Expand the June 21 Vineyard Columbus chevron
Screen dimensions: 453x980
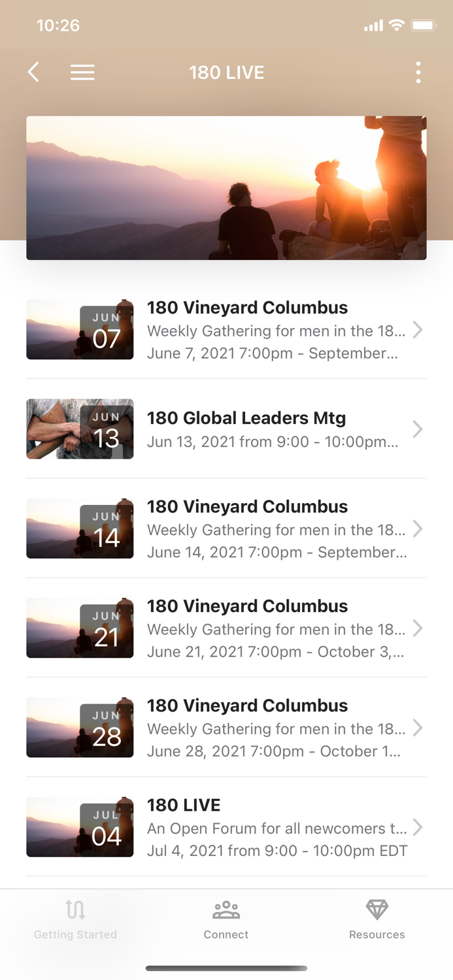pos(418,629)
